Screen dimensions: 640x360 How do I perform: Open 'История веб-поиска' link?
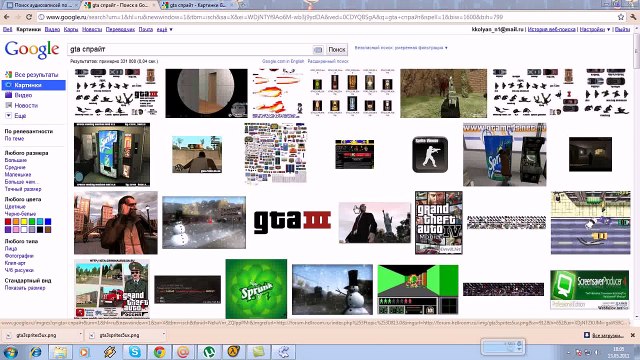coord(551,29)
